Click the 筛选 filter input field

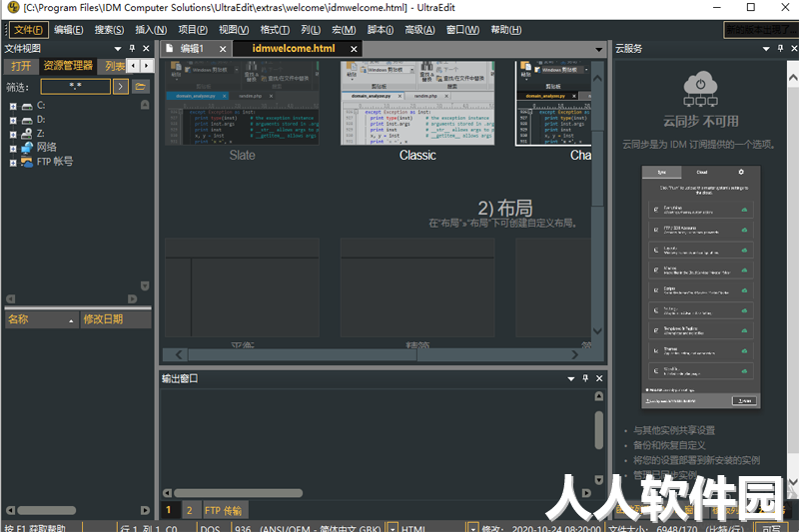[76, 87]
